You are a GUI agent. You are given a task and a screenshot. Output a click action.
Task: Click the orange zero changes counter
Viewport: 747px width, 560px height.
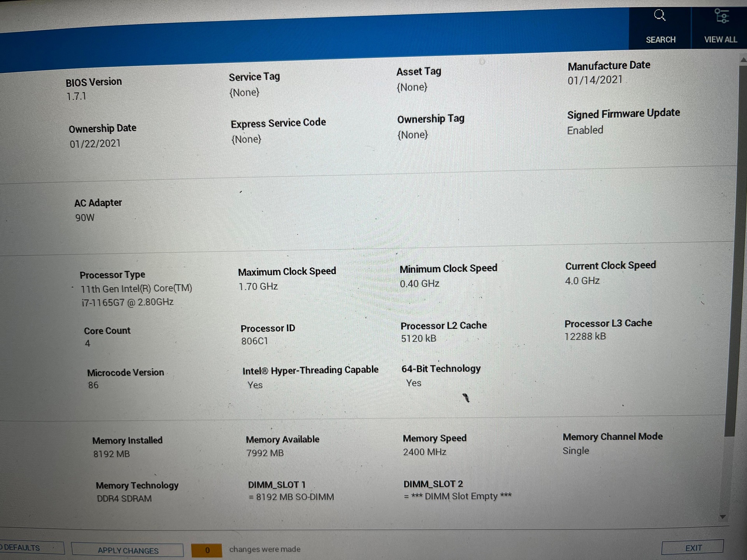[207, 550]
